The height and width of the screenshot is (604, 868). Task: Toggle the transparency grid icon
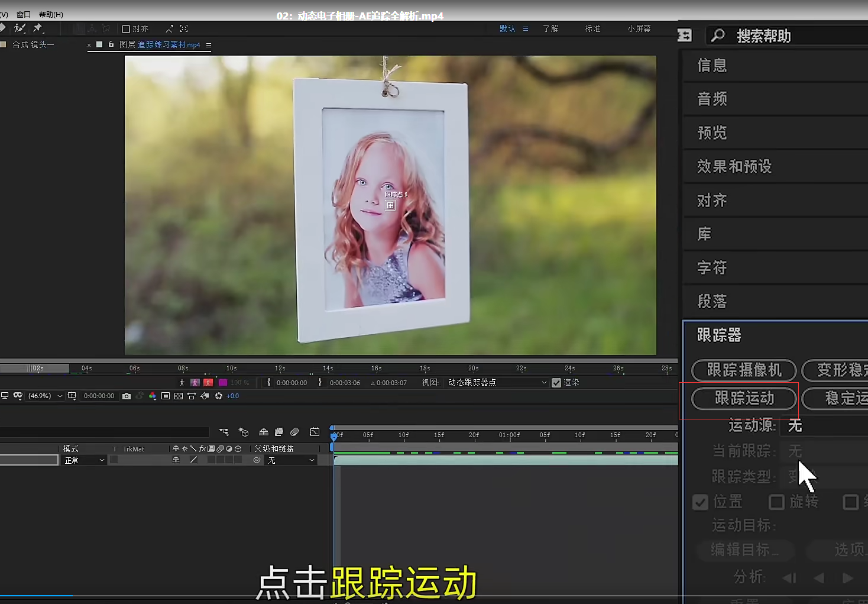179,396
